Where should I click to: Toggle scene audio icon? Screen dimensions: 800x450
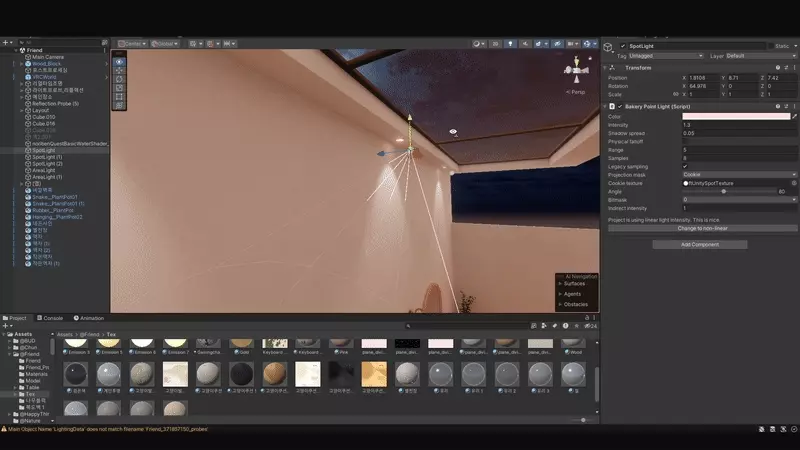point(524,44)
